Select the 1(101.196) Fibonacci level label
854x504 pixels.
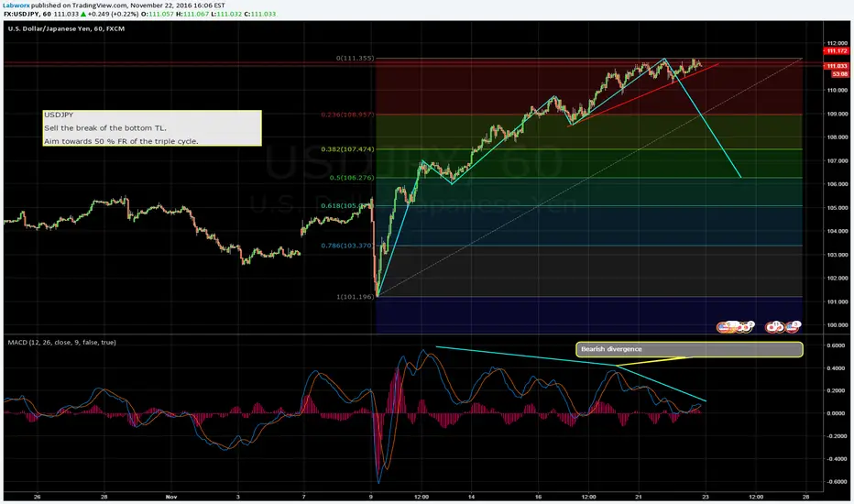coord(356,297)
